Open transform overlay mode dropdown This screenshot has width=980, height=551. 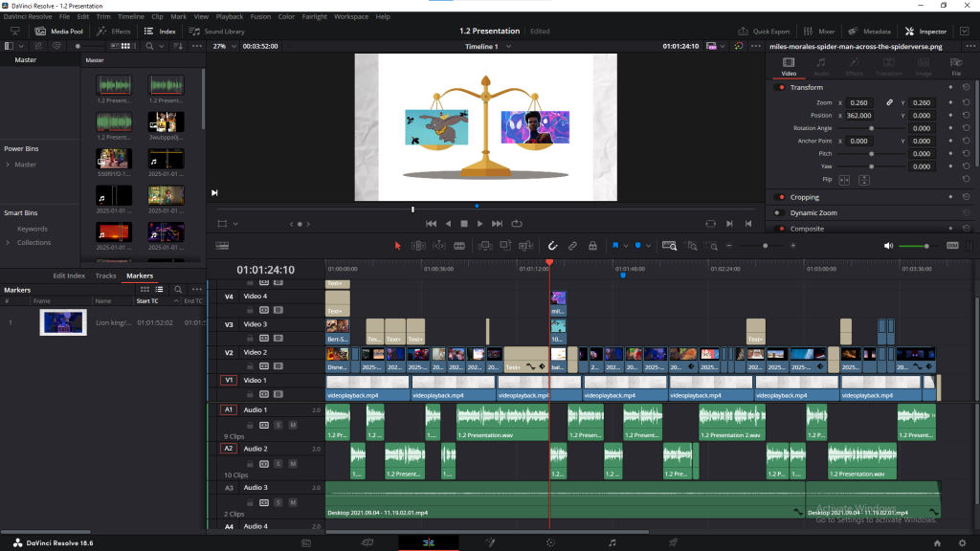coord(235,224)
